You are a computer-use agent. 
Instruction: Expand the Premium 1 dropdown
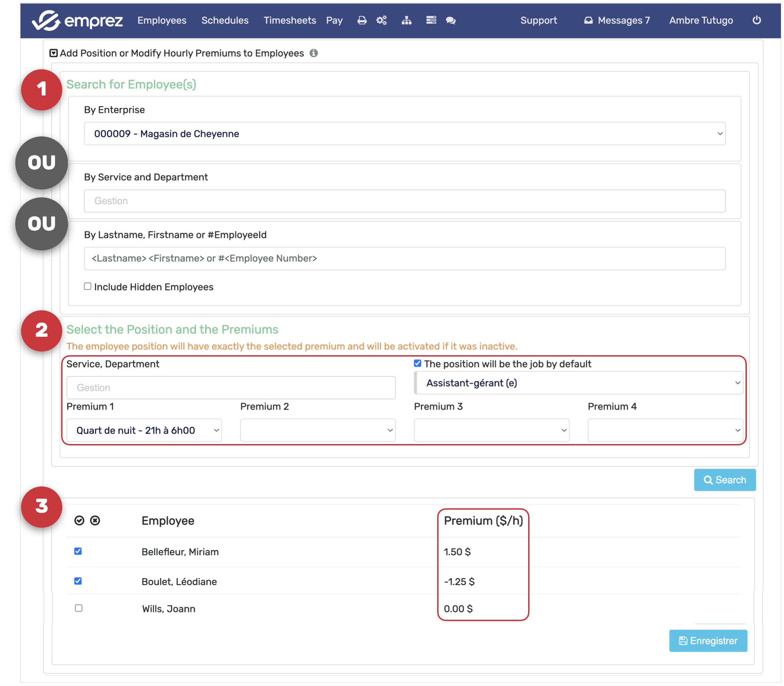coord(144,430)
